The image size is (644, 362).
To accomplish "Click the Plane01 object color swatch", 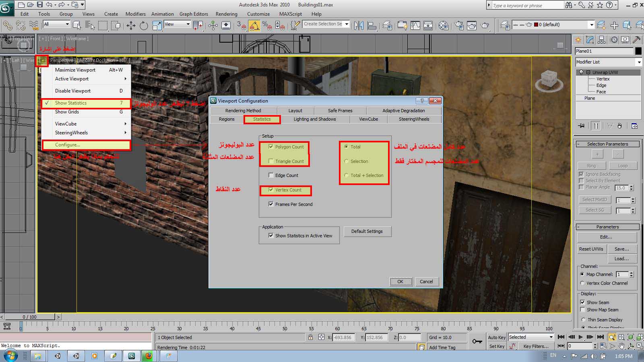I will [x=638, y=51].
